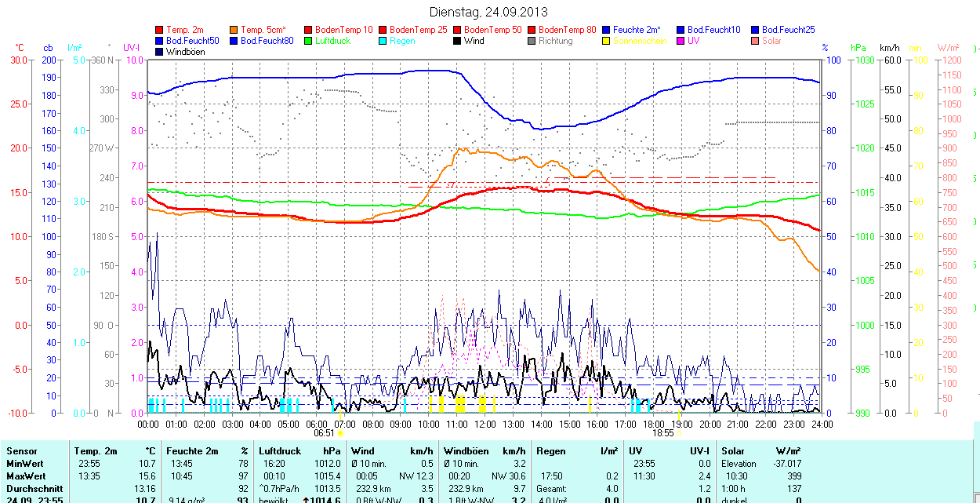Click the 24:00 mark on time axis
Image resolution: width=980 pixels, height=503 pixels.
point(822,424)
